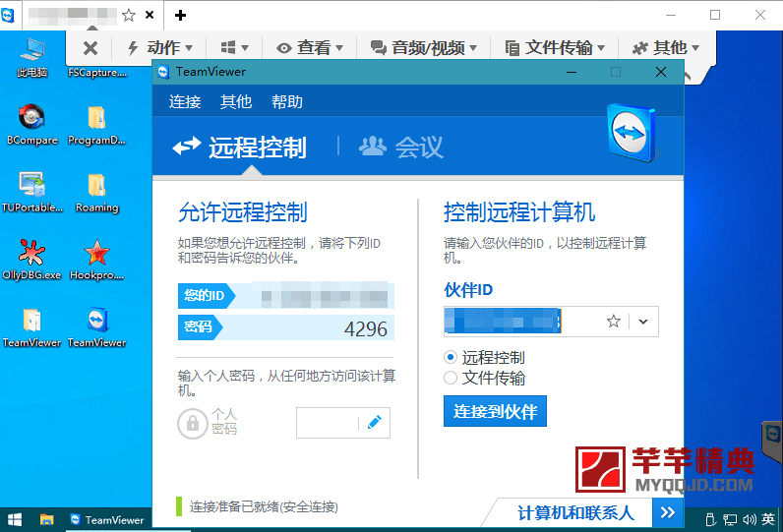This screenshot has height=532, width=783.
Task: Expand the 文件传输 toolbar menu
Action: [x=555, y=48]
